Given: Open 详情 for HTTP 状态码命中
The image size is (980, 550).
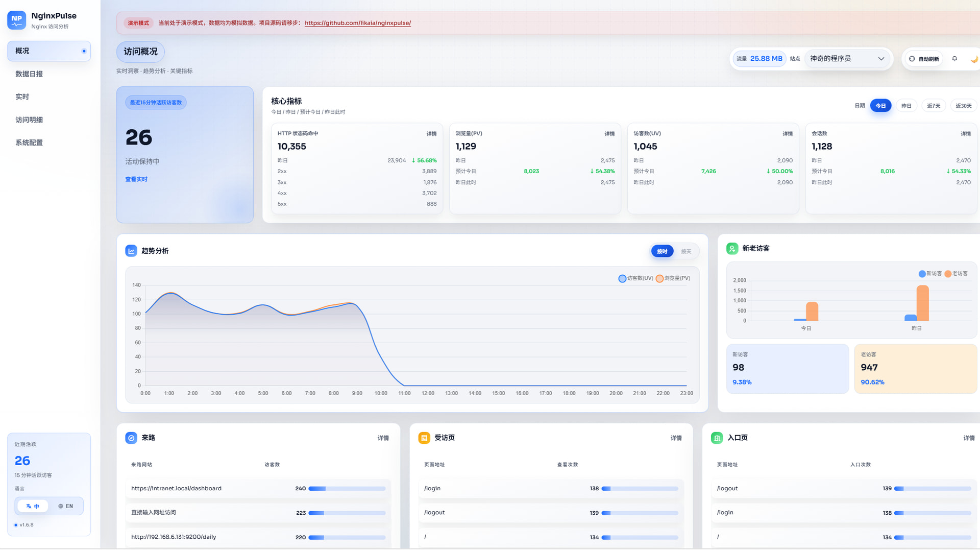Looking at the screenshot, I should tap(431, 134).
